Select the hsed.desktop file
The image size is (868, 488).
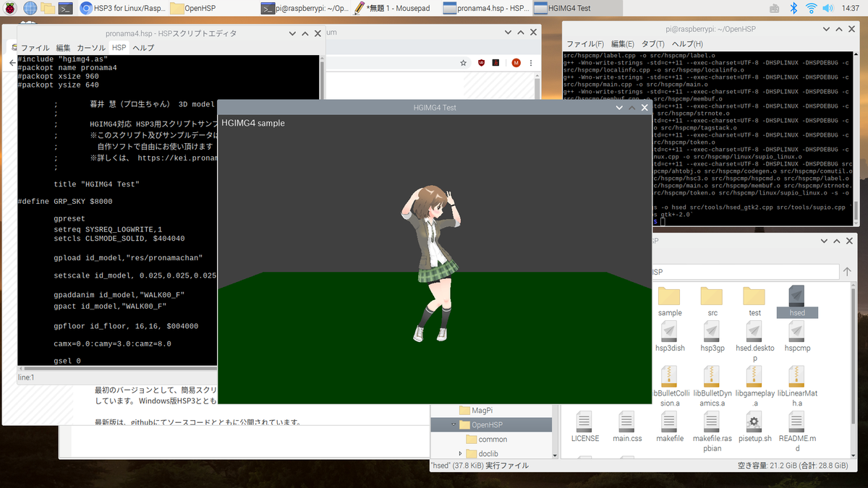tap(754, 342)
